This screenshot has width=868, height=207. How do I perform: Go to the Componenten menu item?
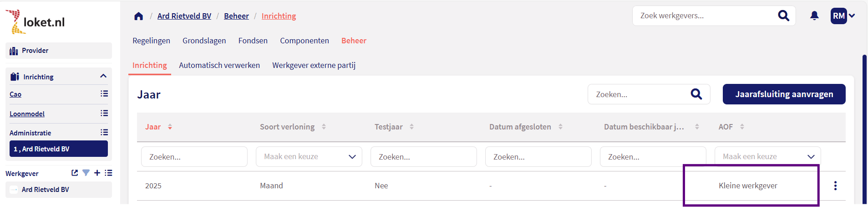point(304,41)
